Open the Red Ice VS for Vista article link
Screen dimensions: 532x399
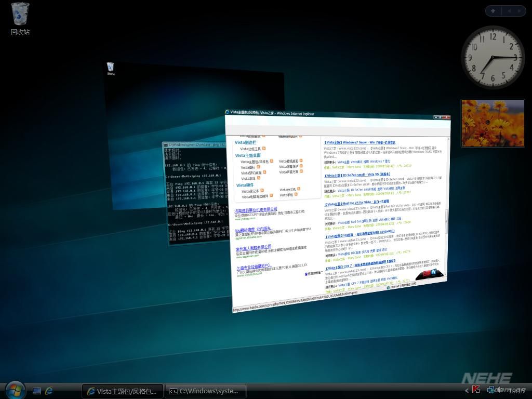(357, 203)
